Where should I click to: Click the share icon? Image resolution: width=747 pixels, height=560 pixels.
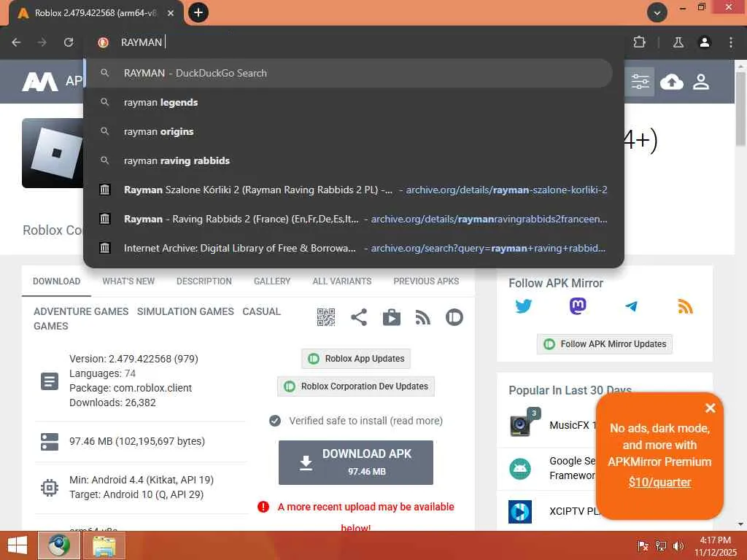(x=359, y=317)
